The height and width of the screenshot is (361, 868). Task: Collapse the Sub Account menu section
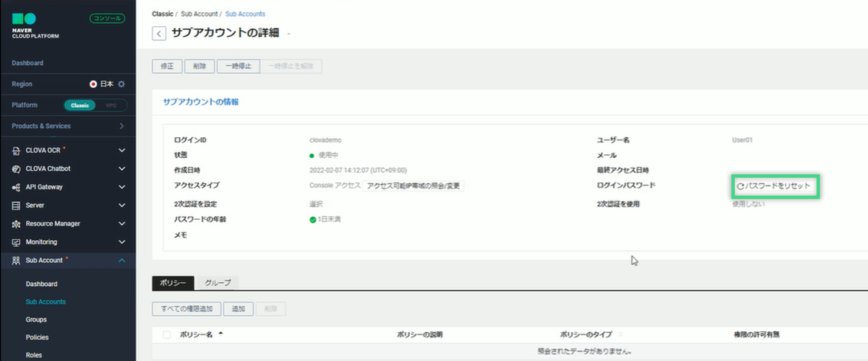pyautogui.click(x=122, y=260)
